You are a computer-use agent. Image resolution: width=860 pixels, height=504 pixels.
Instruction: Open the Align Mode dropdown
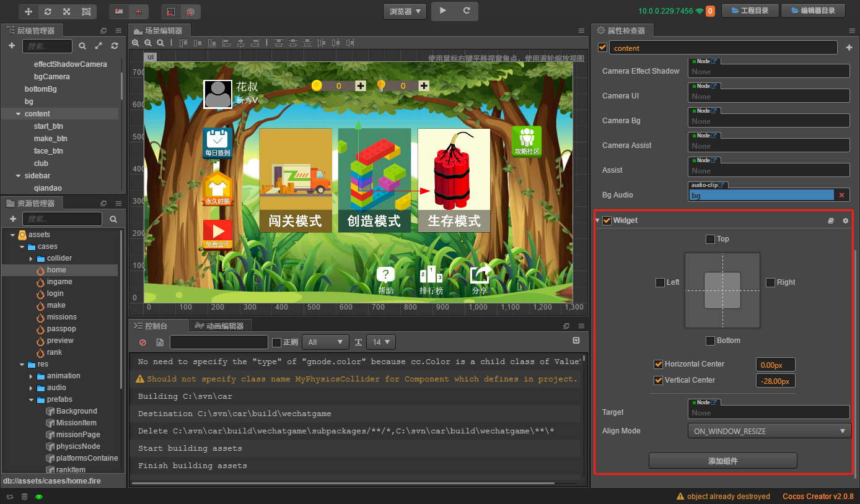[x=769, y=430]
